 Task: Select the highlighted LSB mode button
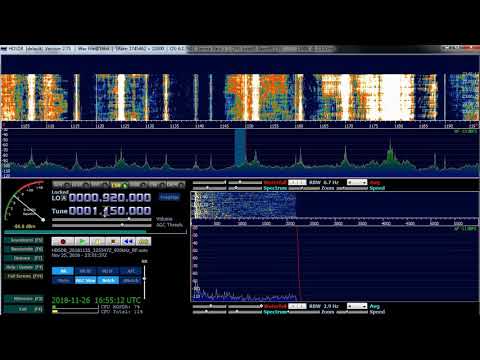(119, 185)
